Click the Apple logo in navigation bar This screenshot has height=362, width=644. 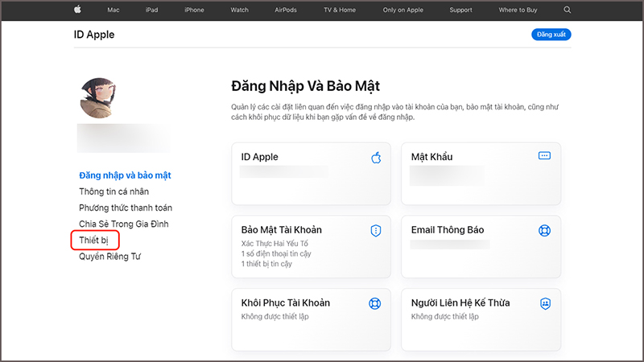tap(77, 10)
